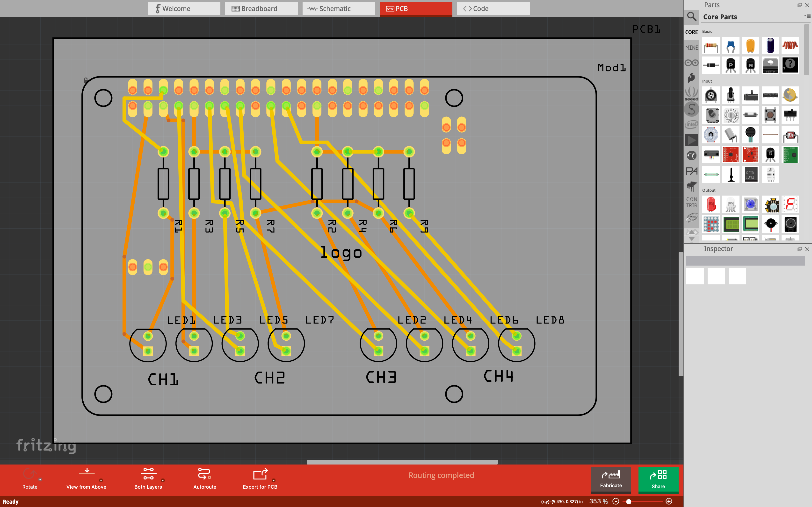Select the resistor part in Core Parts

click(711, 46)
